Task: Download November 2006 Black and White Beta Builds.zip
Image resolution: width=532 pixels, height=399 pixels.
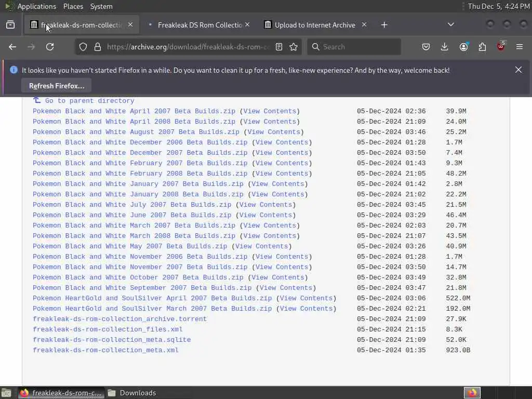Action: pos(140,257)
